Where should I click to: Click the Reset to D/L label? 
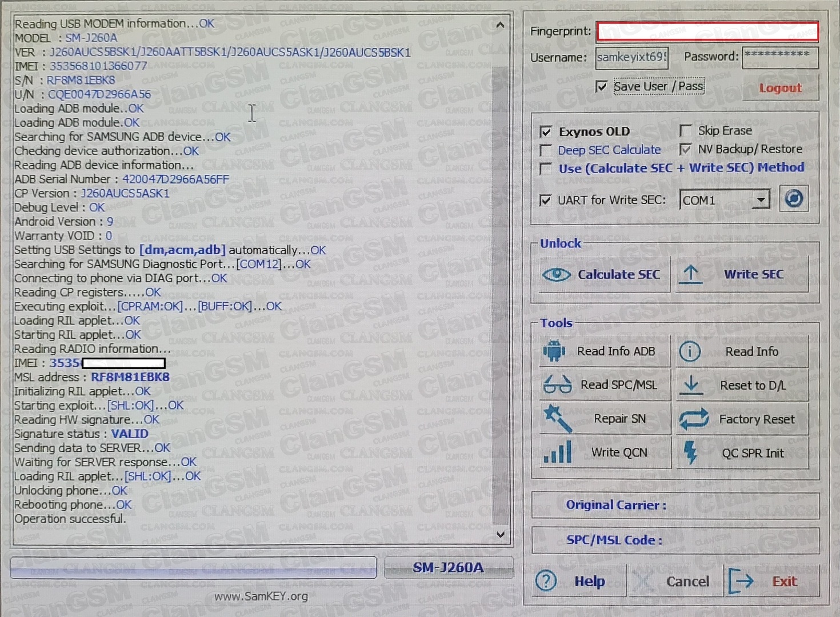click(753, 386)
